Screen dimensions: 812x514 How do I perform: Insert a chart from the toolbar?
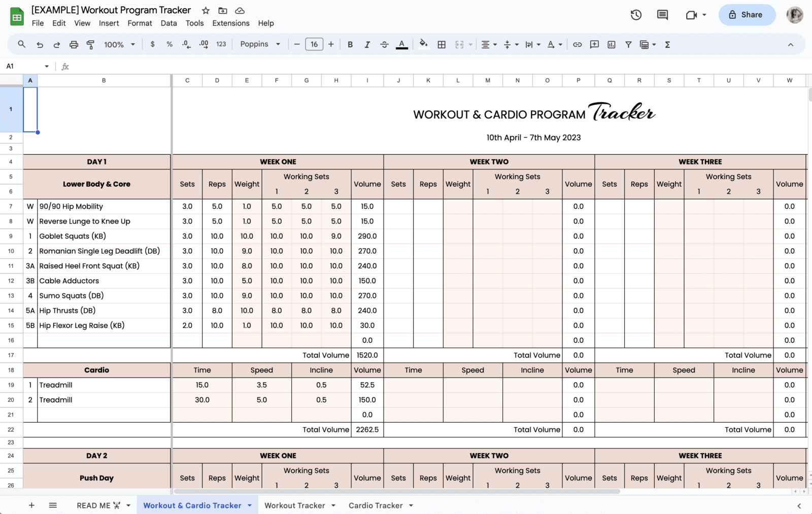pyautogui.click(x=612, y=45)
